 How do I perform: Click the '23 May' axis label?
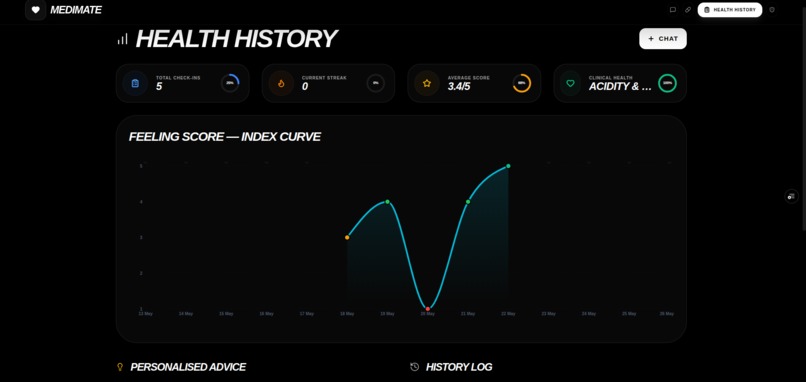548,314
